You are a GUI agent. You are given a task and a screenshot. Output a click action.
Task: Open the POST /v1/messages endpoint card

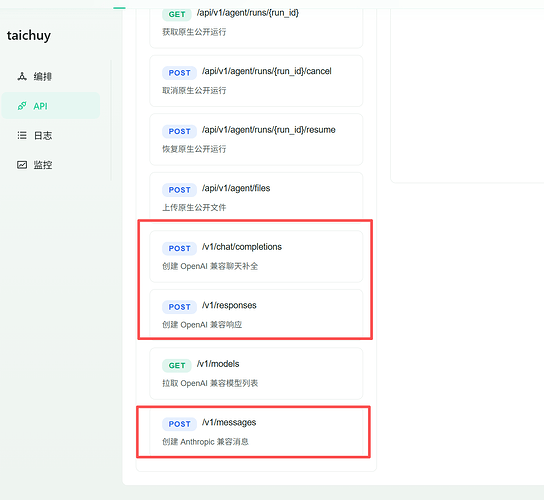coord(256,432)
